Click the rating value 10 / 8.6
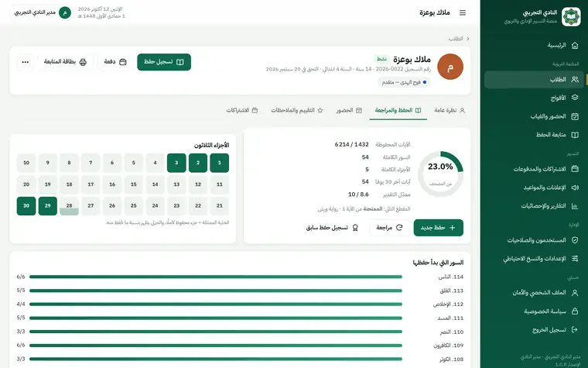 pyautogui.click(x=358, y=194)
